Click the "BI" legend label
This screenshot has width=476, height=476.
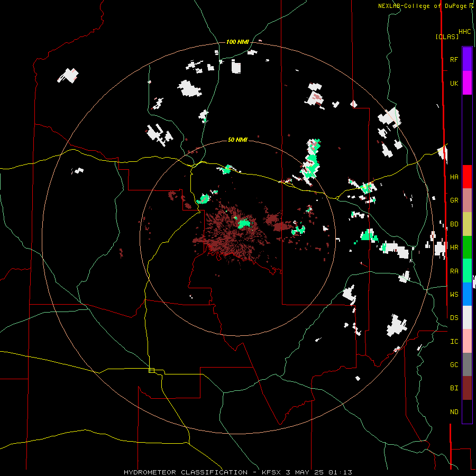click(454, 388)
